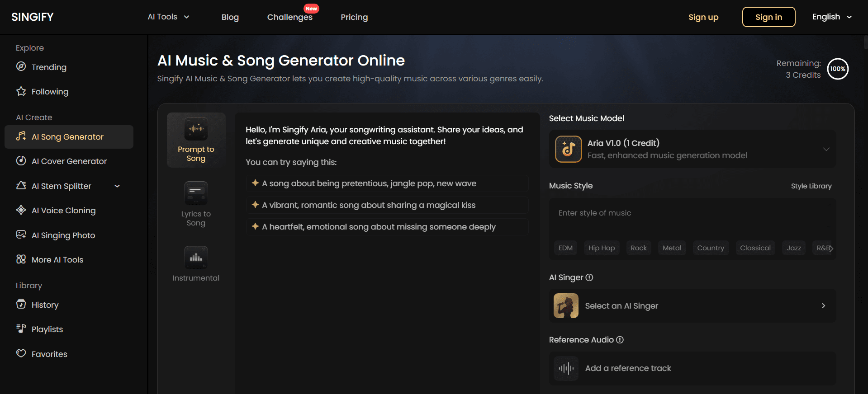Click the AI Voice Cloning diamond icon
The image size is (868, 394).
(x=21, y=210)
